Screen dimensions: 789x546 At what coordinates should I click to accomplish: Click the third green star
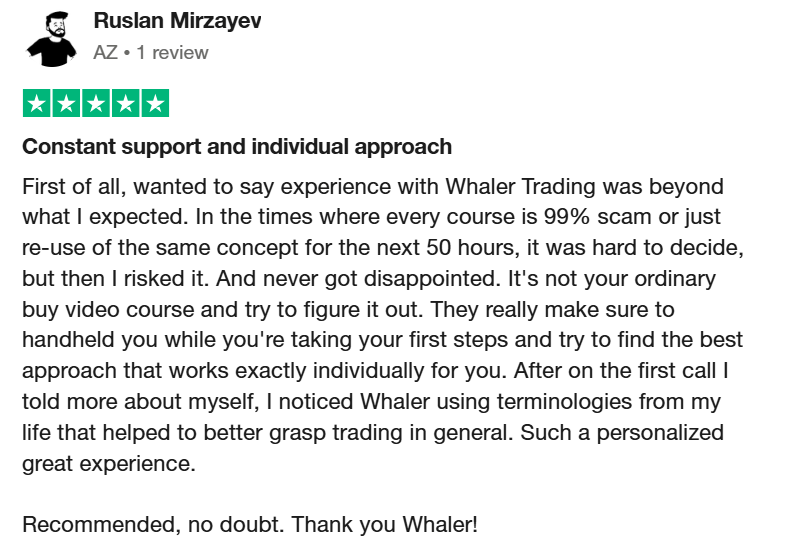click(96, 103)
